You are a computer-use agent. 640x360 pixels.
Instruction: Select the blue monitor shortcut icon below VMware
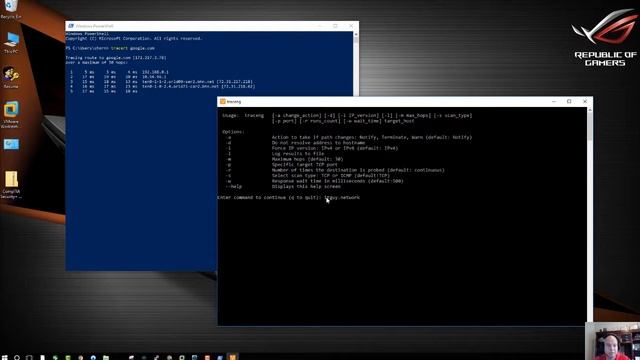(x=11, y=144)
